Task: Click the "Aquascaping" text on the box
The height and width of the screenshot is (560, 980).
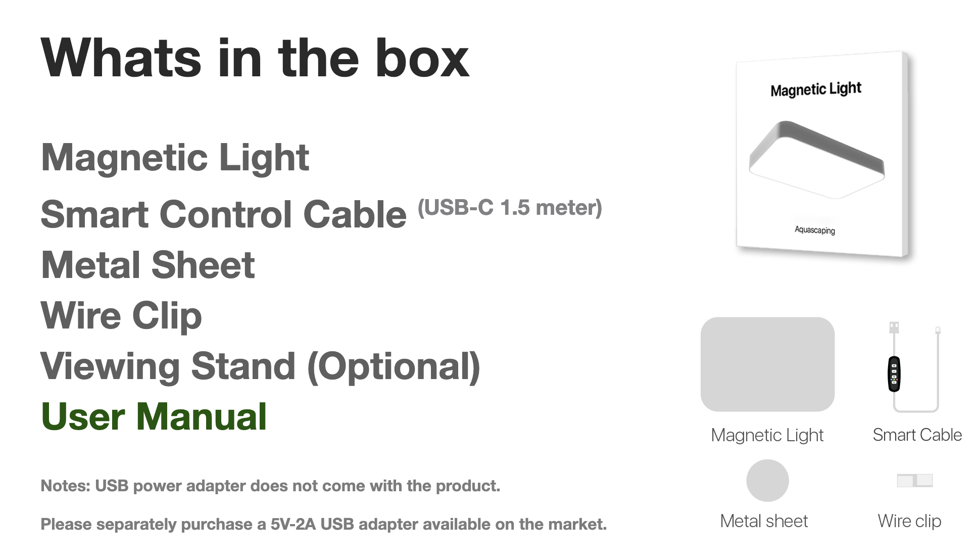Action: pos(814,230)
